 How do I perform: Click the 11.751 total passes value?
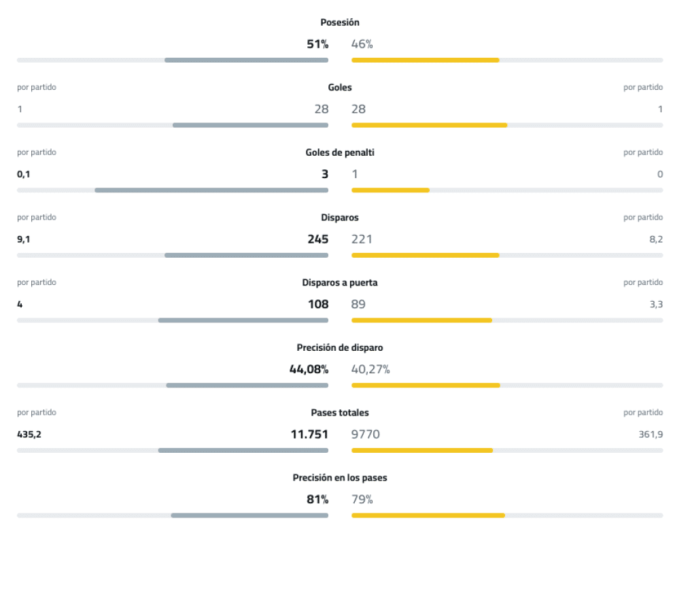(x=309, y=434)
